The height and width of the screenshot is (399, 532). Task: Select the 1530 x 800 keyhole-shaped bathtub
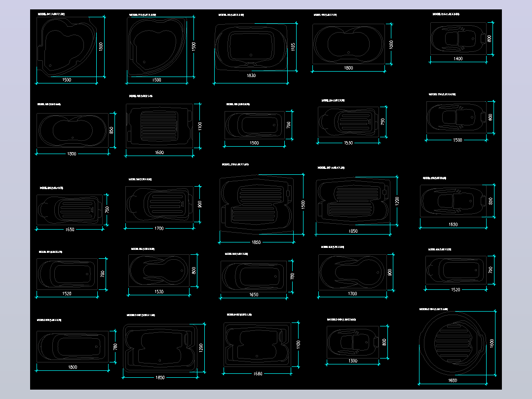tap(159, 270)
